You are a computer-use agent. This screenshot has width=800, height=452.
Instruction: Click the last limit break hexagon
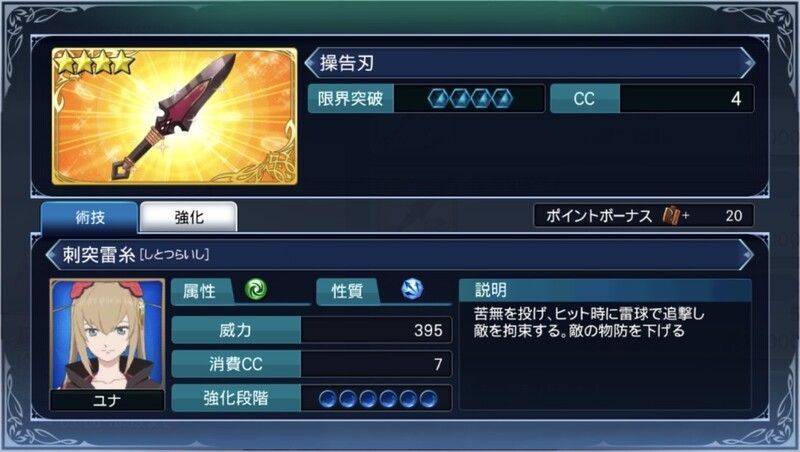point(502,98)
